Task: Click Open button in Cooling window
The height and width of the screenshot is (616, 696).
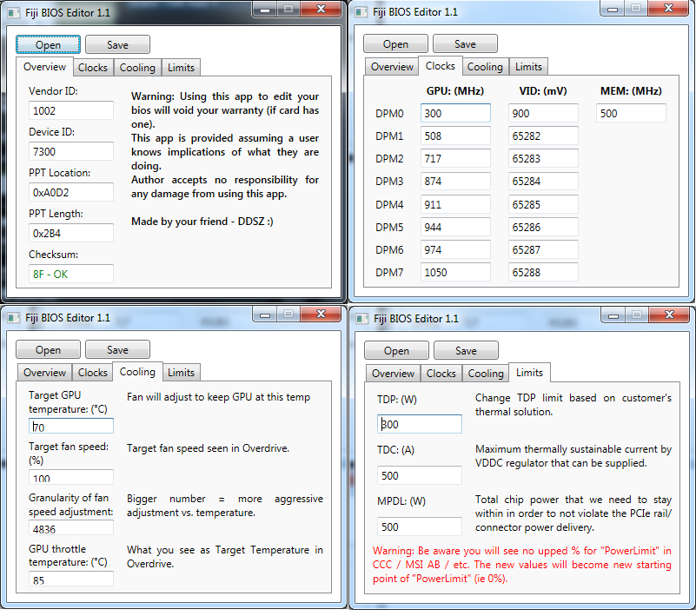Action: [48, 350]
